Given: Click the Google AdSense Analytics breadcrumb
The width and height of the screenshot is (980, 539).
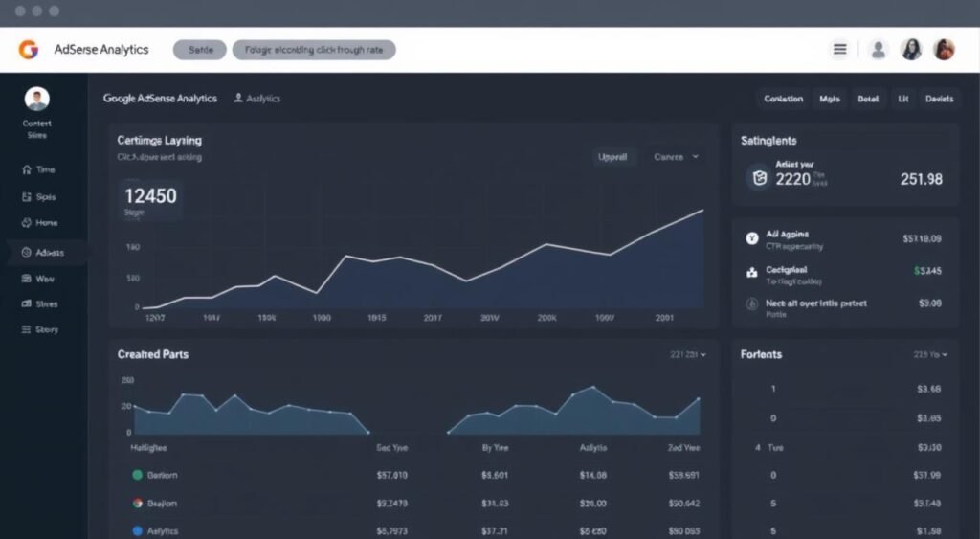Looking at the screenshot, I should tap(160, 99).
